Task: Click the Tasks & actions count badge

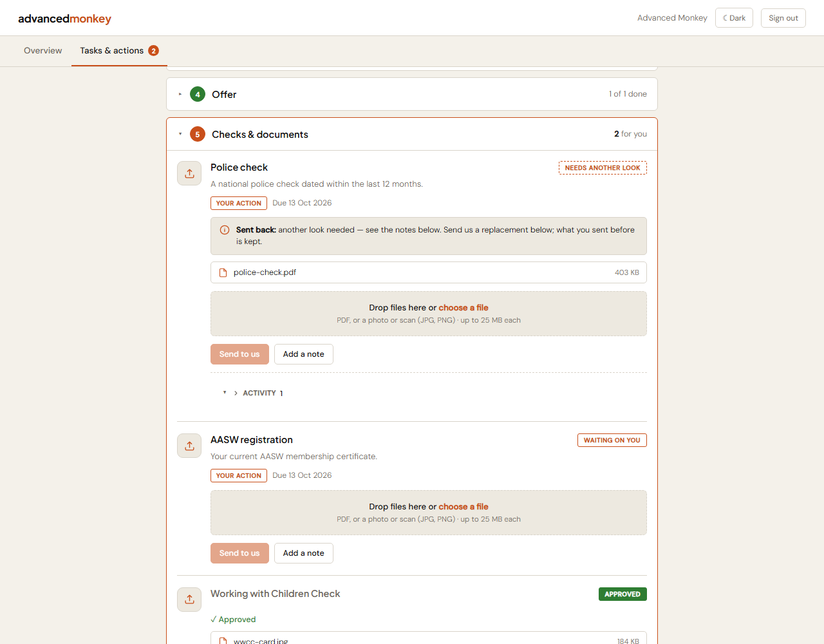Action: click(154, 51)
